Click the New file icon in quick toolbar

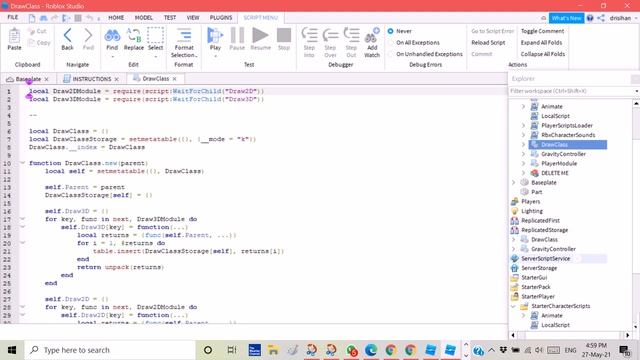coord(32,18)
